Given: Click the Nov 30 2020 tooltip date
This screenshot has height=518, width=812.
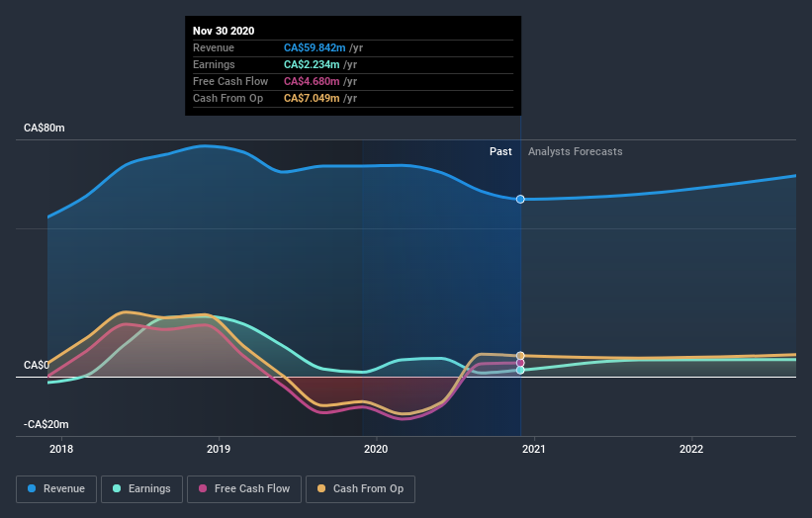Looking at the screenshot, I should pos(224,31).
